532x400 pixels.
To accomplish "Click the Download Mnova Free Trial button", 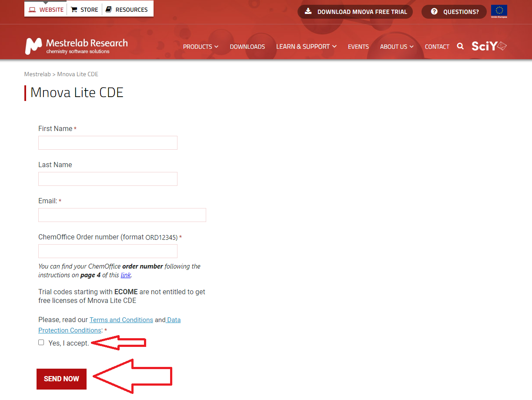I will point(355,12).
